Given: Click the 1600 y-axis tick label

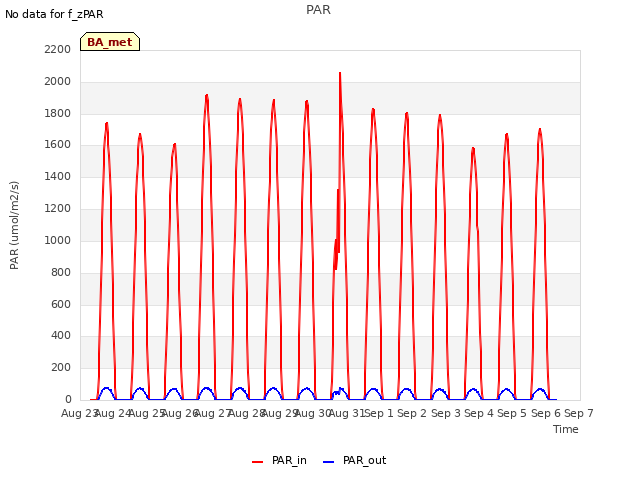Looking at the screenshot, I should (58, 144).
